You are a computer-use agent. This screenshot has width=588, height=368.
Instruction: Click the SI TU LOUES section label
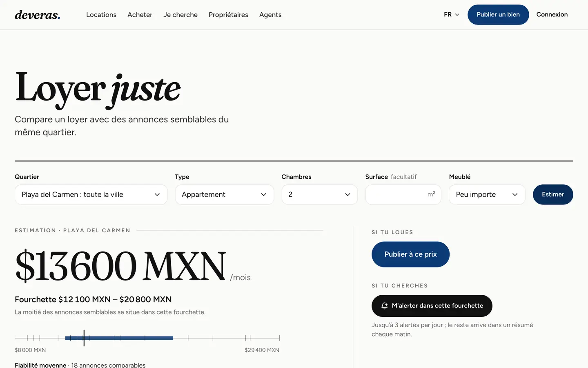pyautogui.click(x=392, y=232)
